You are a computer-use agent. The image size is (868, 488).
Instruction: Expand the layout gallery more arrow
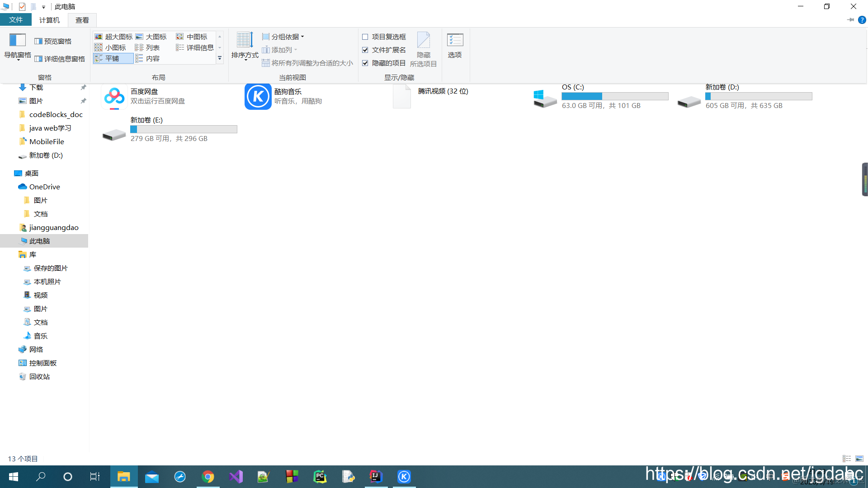click(220, 58)
